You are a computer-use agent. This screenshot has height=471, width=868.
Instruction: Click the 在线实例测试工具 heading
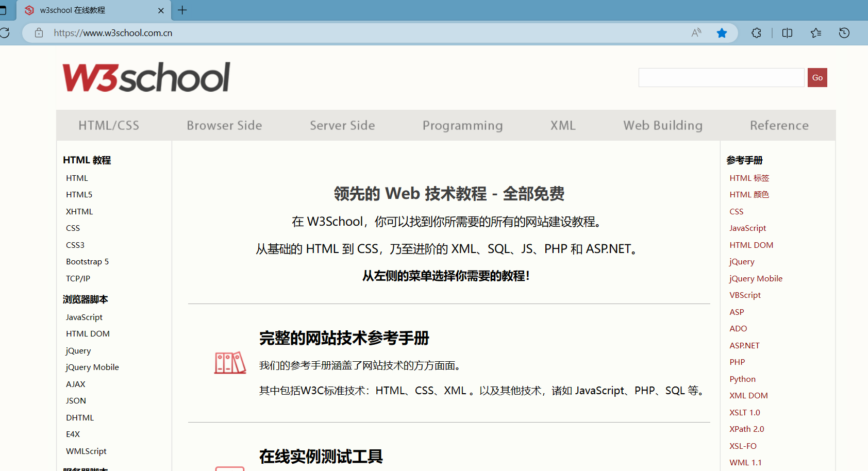[x=321, y=457]
